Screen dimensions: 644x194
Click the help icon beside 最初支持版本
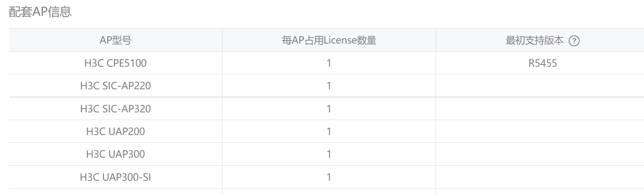[574, 41]
